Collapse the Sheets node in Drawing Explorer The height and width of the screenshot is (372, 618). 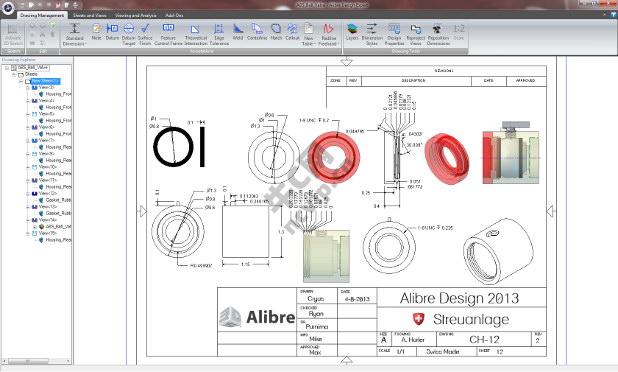point(14,74)
